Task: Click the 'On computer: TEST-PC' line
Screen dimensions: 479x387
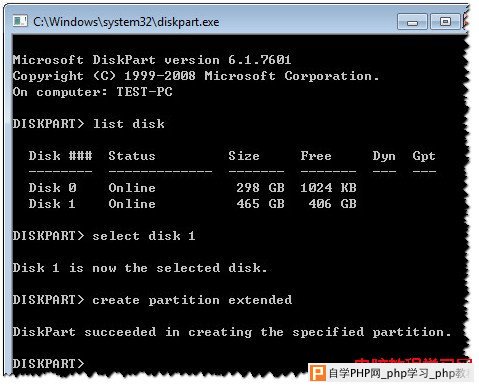Action: (x=93, y=92)
